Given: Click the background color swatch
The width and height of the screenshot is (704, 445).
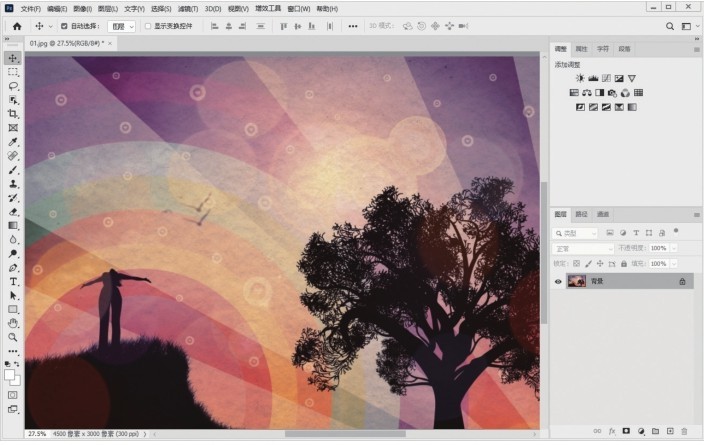Looking at the screenshot, I should click(x=17, y=382).
